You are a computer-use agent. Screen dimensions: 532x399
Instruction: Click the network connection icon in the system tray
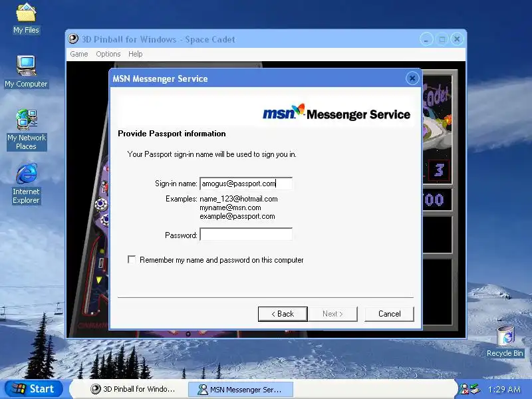pos(475,389)
